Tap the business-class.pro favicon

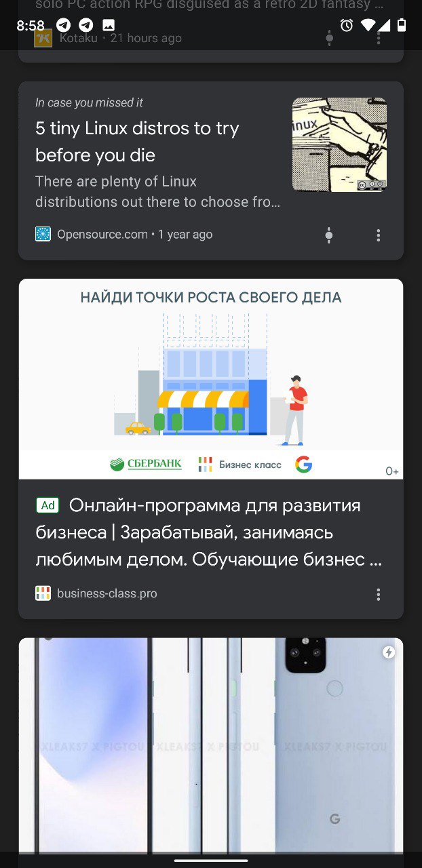click(43, 593)
